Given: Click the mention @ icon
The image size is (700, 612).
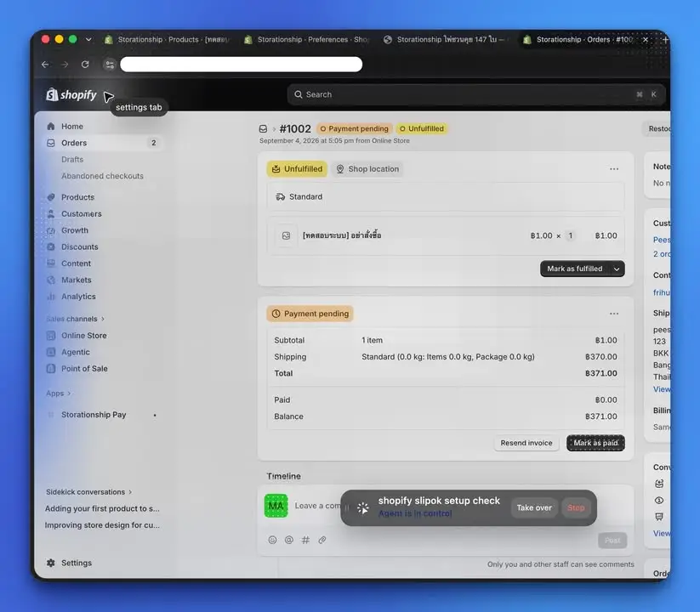Looking at the screenshot, I should (x=289, y=541).
